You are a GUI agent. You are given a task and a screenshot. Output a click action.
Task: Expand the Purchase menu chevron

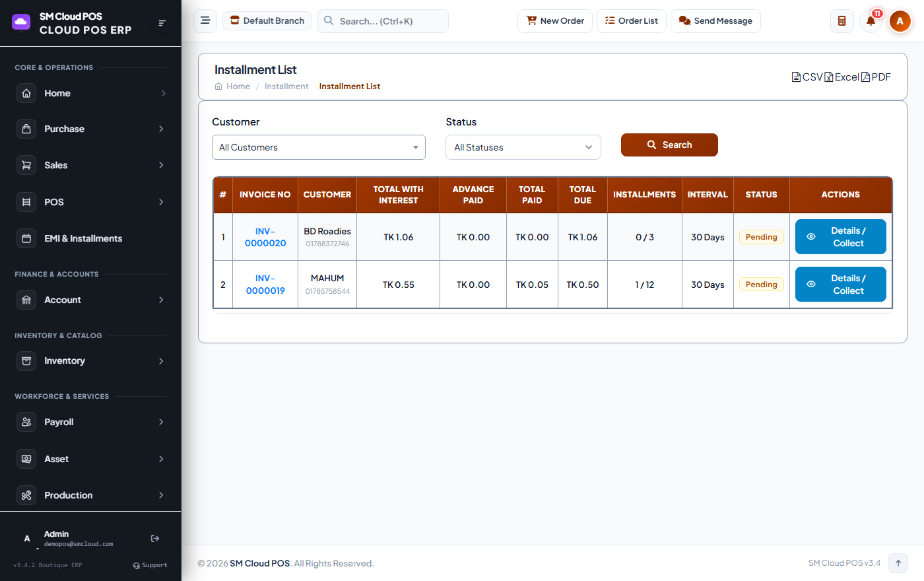[161, 129]
